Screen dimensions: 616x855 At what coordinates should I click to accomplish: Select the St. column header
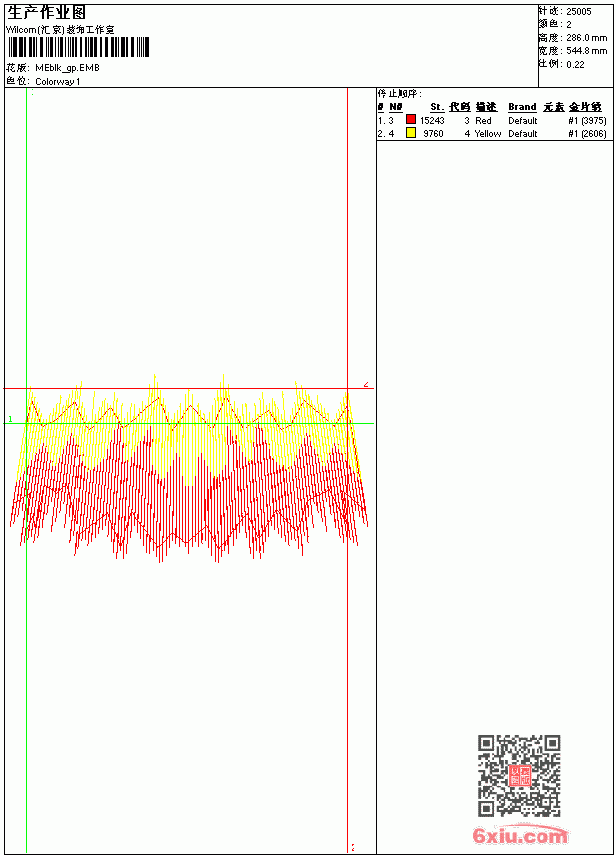pyautogui.click(x=437, y=107)
